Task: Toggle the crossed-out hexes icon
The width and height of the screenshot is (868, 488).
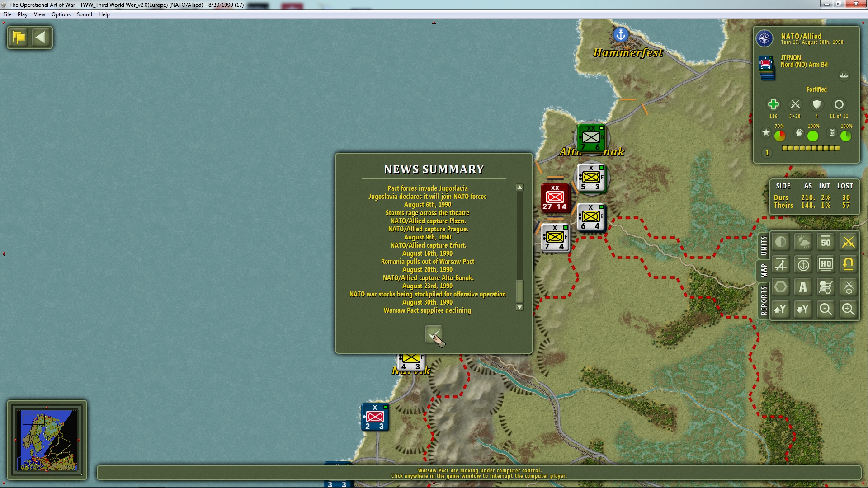Action: pos(826,287)
